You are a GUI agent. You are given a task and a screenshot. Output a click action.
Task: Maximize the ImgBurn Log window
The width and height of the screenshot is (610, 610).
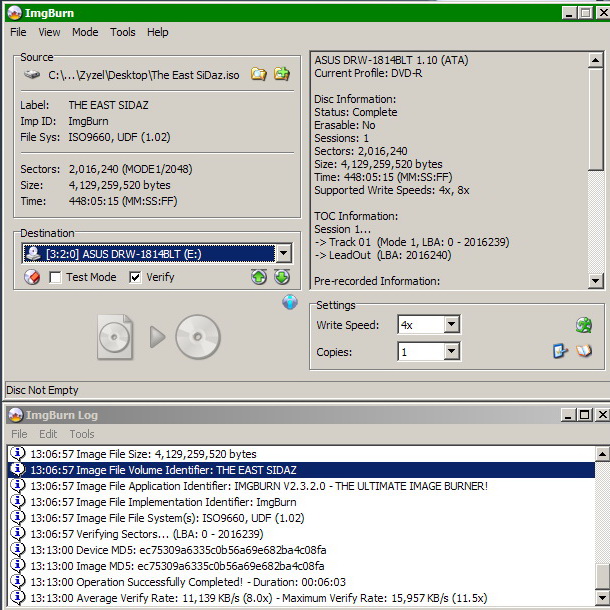584,415
